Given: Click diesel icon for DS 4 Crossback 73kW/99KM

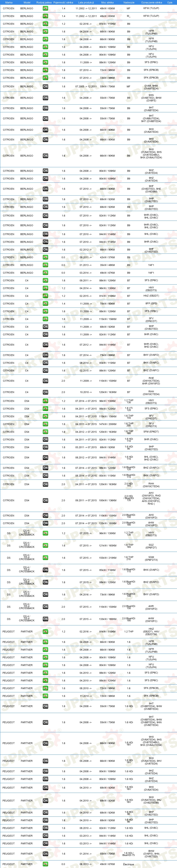Looking at the screenshot, I should pyautogui.click(x=45, y=594).
